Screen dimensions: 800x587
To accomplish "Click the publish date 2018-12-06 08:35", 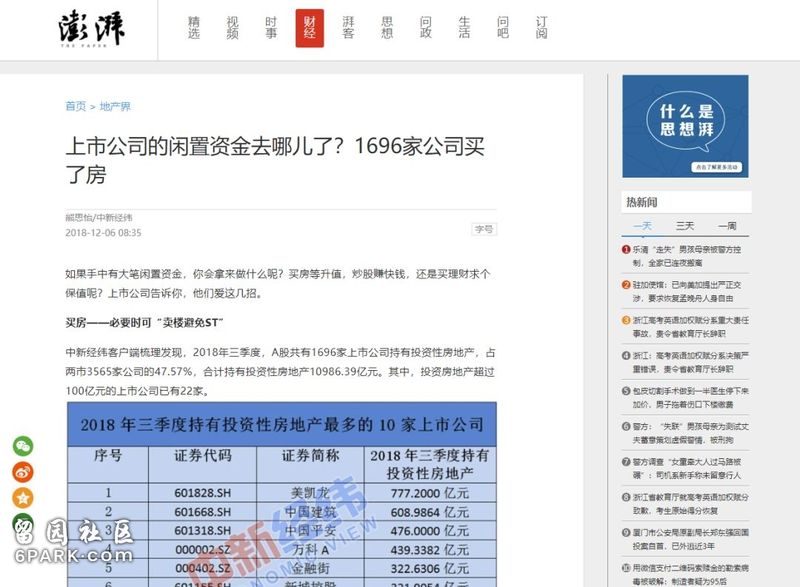I will pyautogui.click(x=104, y=233).
